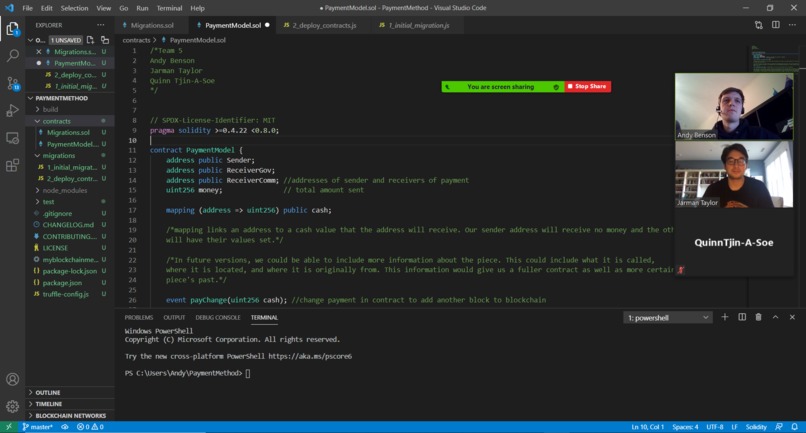Switch to OUTPUT panel tab

[174, 317]
